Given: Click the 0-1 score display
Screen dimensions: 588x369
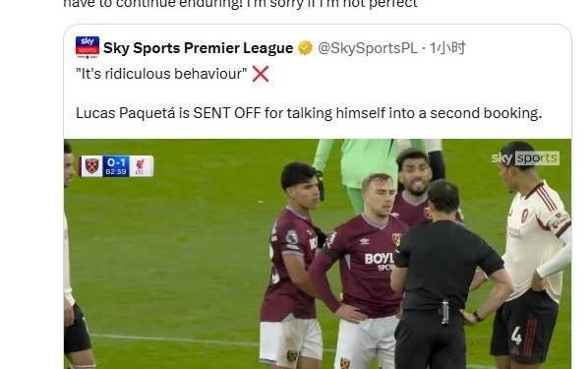Looking at the screenshot, I should (x=116, y=162).
